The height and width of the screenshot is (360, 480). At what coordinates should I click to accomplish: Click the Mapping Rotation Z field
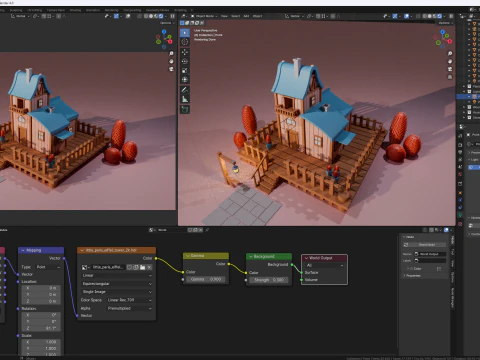pyautogui.click(x=41, y=328)
